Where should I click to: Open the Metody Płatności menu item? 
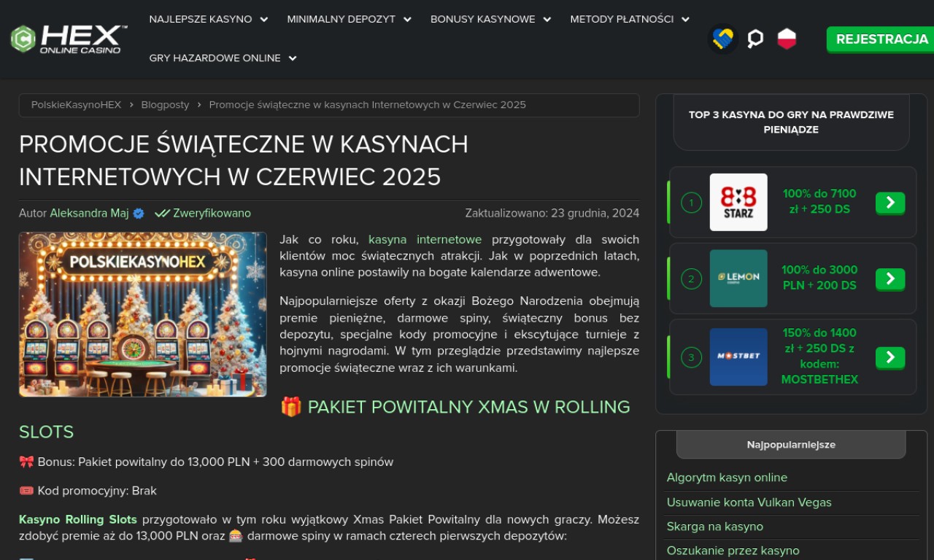[x=622, y=20]
